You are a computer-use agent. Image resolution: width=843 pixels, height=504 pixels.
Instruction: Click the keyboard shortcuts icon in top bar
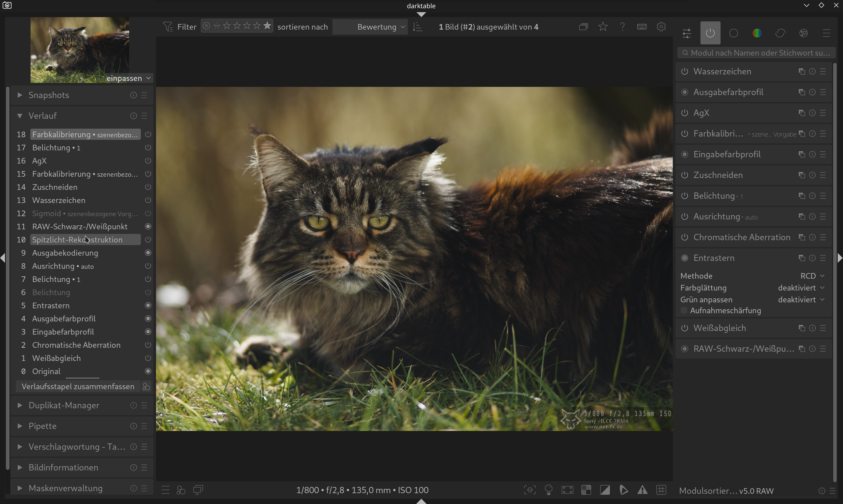coord(642,27)
